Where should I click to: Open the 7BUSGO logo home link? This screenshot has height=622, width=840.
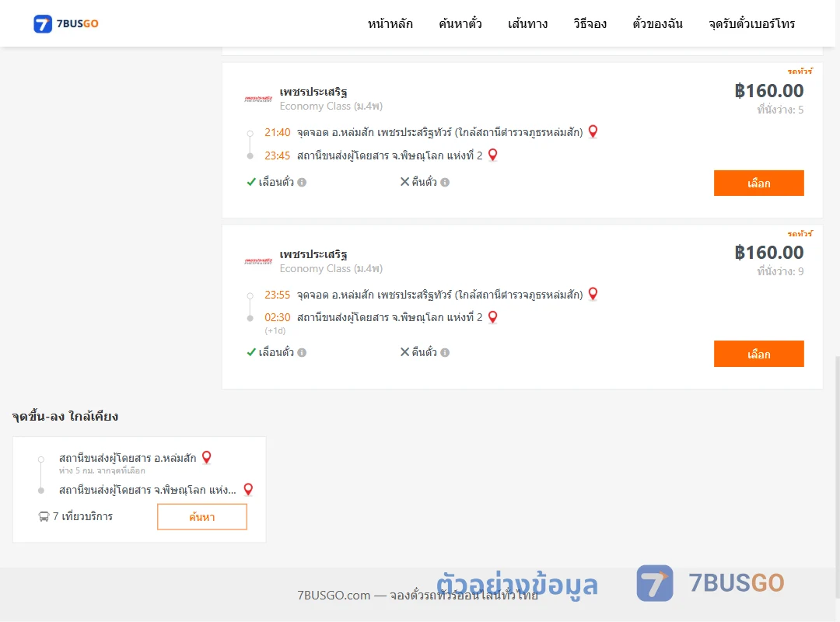[x=66, y=23]
